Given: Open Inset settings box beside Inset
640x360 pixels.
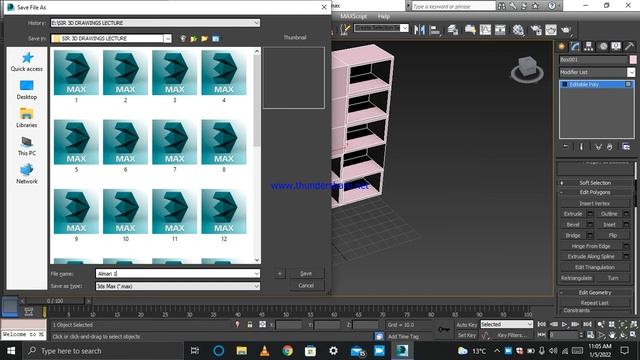Looking at the screenshot, I should 626,224.
